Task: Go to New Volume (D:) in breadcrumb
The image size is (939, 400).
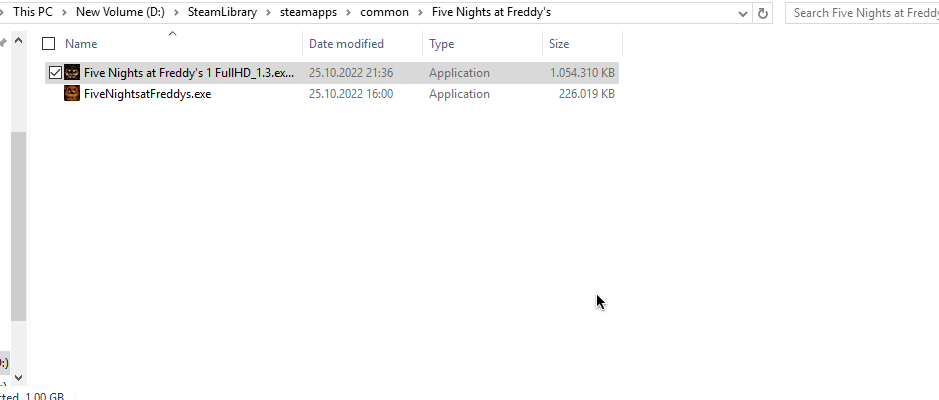Action: 120,12
